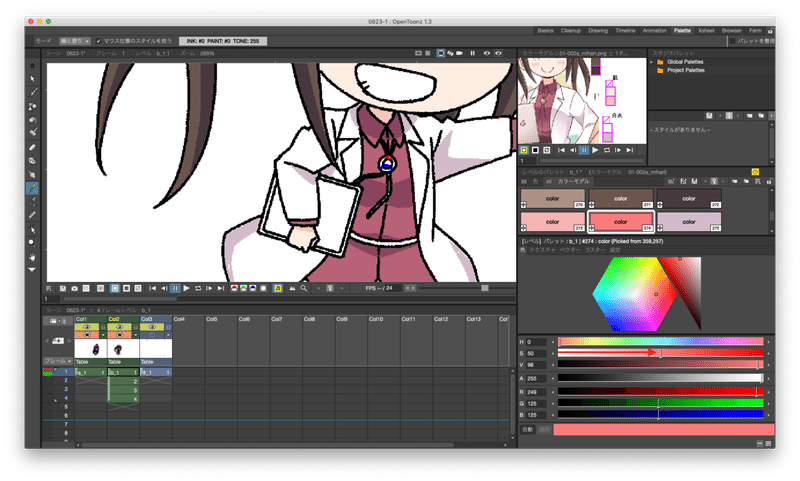Click the 自動 button in style editor
Viewport: 800px width, 481px height.
(x=528, y=430)
